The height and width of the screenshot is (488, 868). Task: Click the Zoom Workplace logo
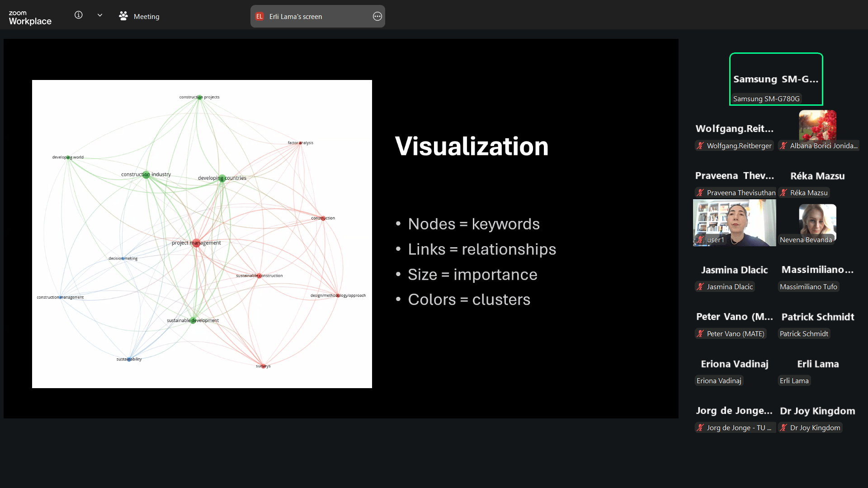30,18
